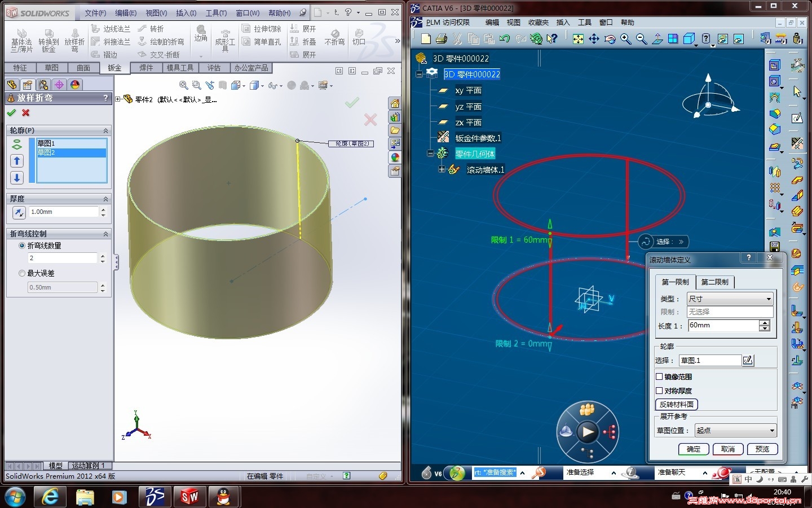
Task: Collapse the 轮廓(P) section
Action: (x=105, y=130)
